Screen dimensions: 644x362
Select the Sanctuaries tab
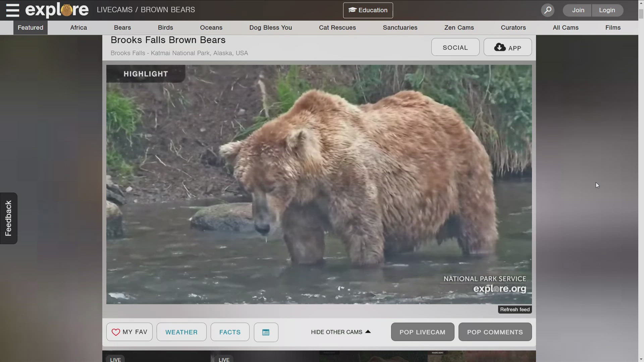400,28
